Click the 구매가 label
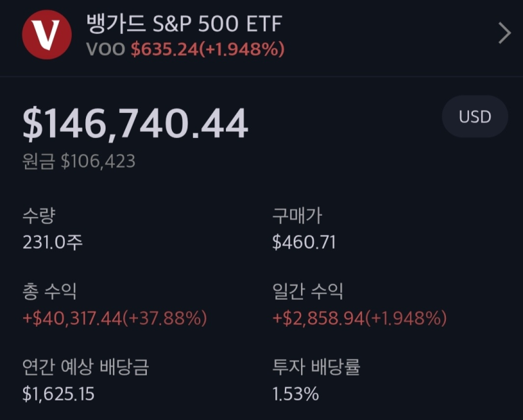 297,216
